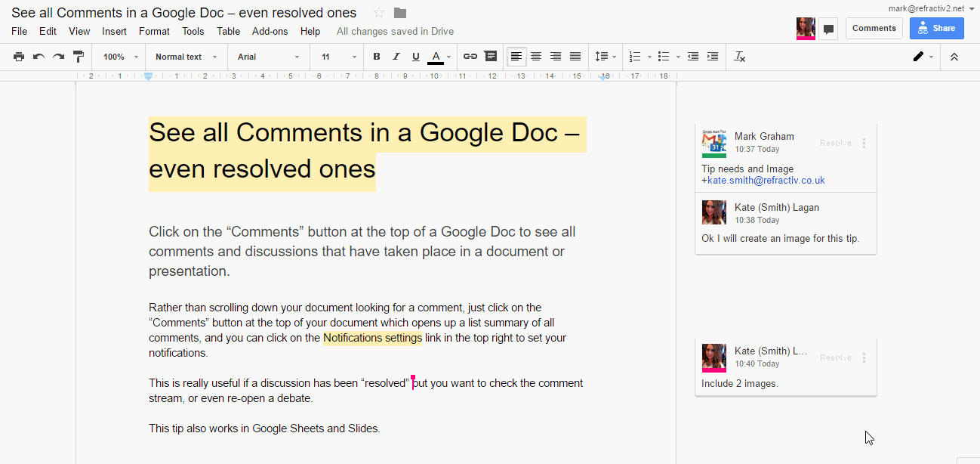Hide the menus with double chevron
The image size is (980, 464).
coord(954,57)
